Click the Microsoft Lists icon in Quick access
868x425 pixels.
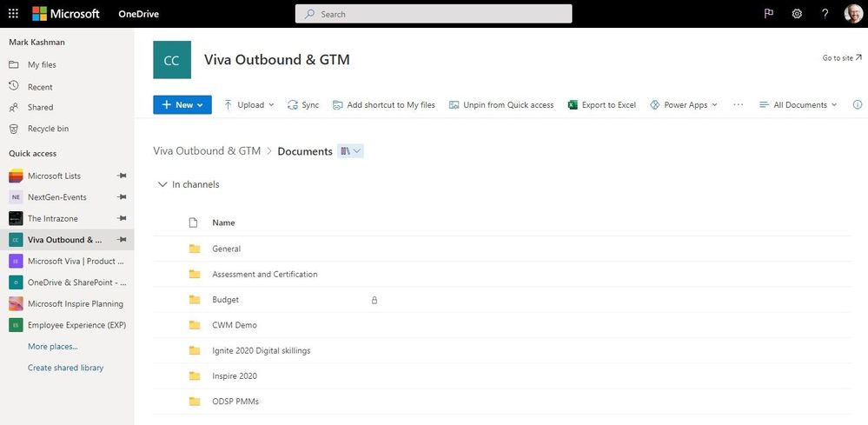16,176
